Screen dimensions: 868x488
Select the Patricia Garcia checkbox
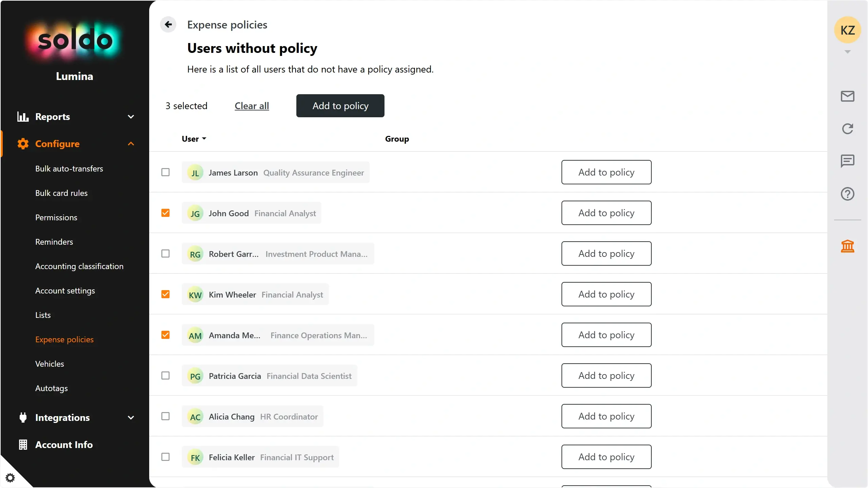(x=165, y=375)
